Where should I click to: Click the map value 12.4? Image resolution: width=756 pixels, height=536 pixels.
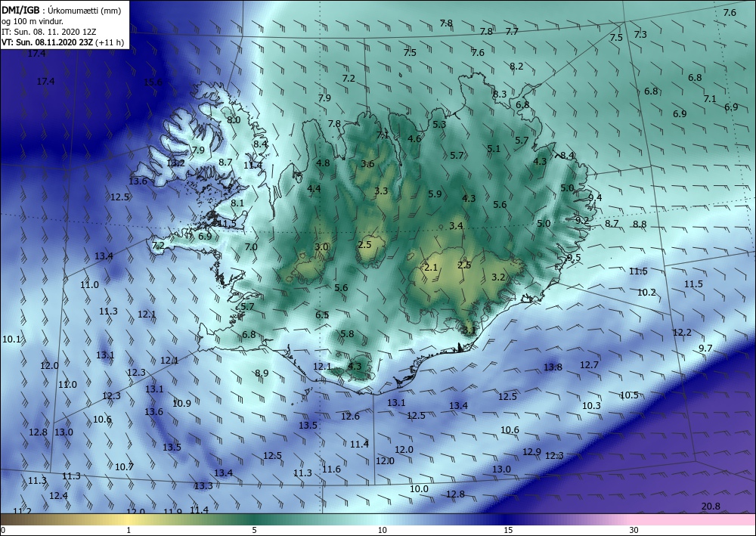pyautogui.click(x=58, y=495)
